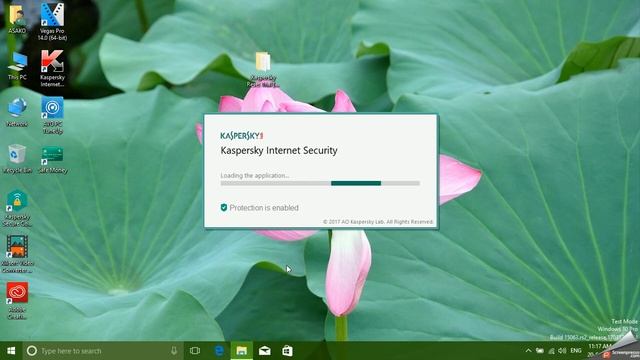Select the Kaspersky Secure Connection shortcut
The width and height of the screenshot is (640, 360).
(17, 209)
